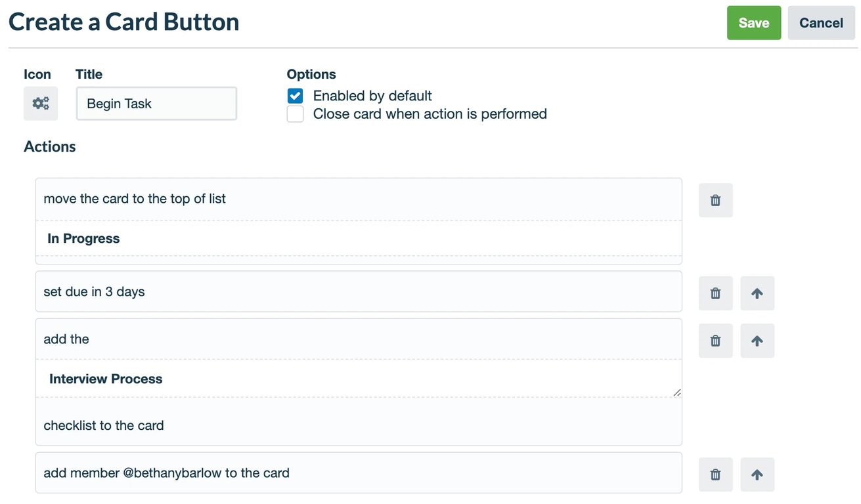The width and height of the screenshot is (861, 504).
Task: Delete the checklist action
Action: (x=715, y=341)
